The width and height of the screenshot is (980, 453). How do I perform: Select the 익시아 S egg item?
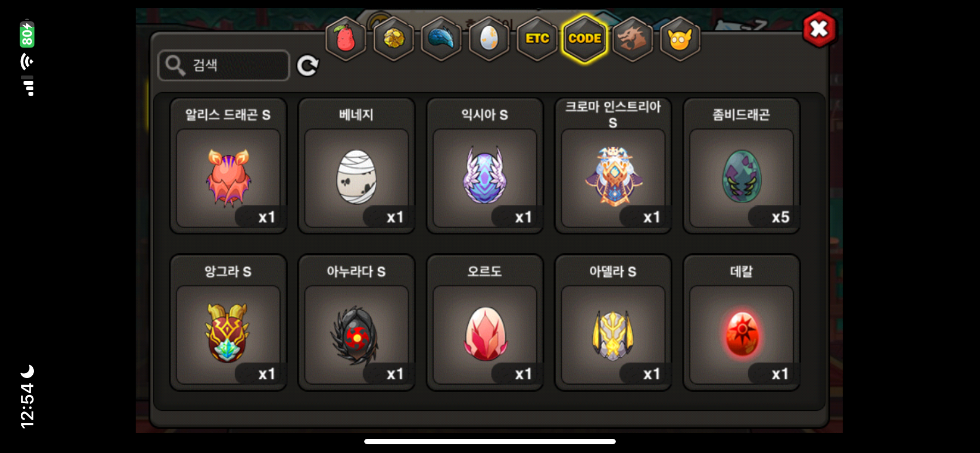click(485, 166)
